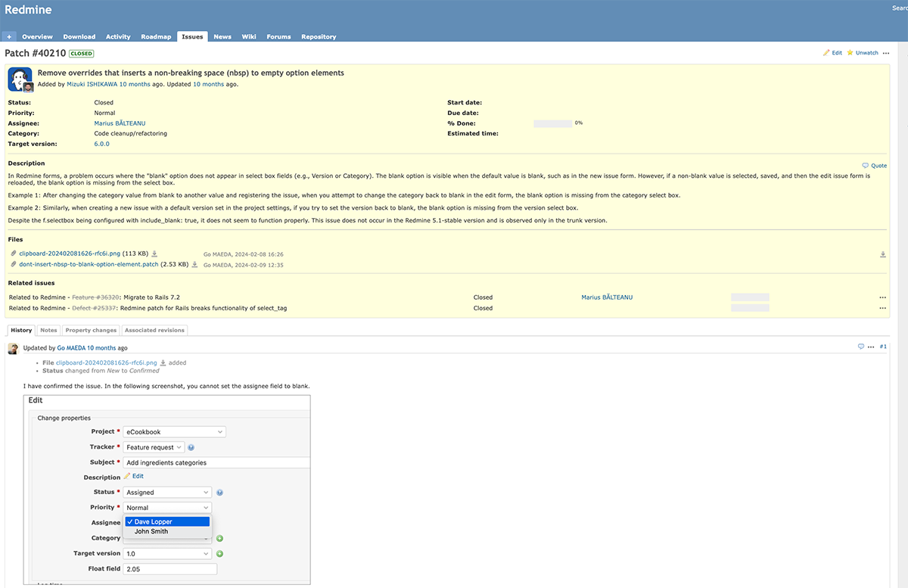This screenshot has width=908, height=588.
Task: Click the download-all icon right of the Files list
Action: [882, 254]
